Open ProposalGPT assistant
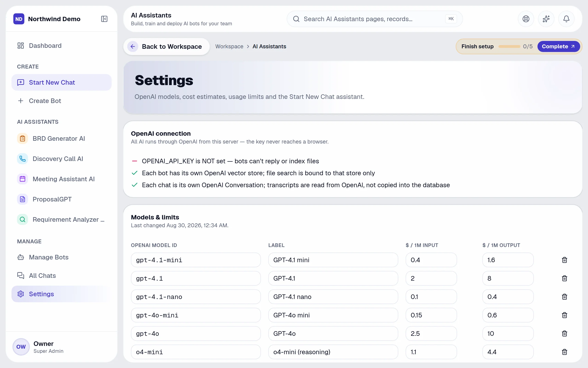Image resolution: width=588 pixels, height=368 pixels. (x=62, y=199)
